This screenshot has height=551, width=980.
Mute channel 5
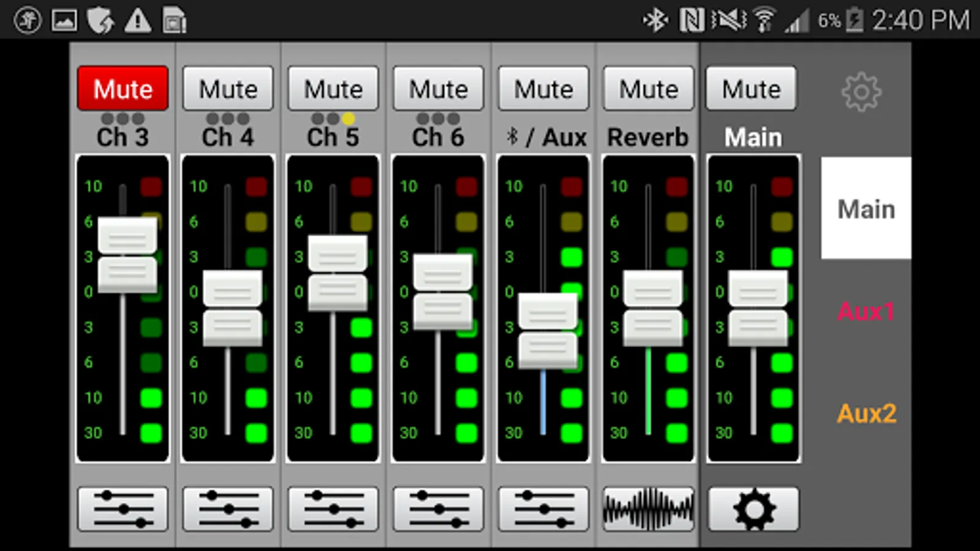coord(333,89)
